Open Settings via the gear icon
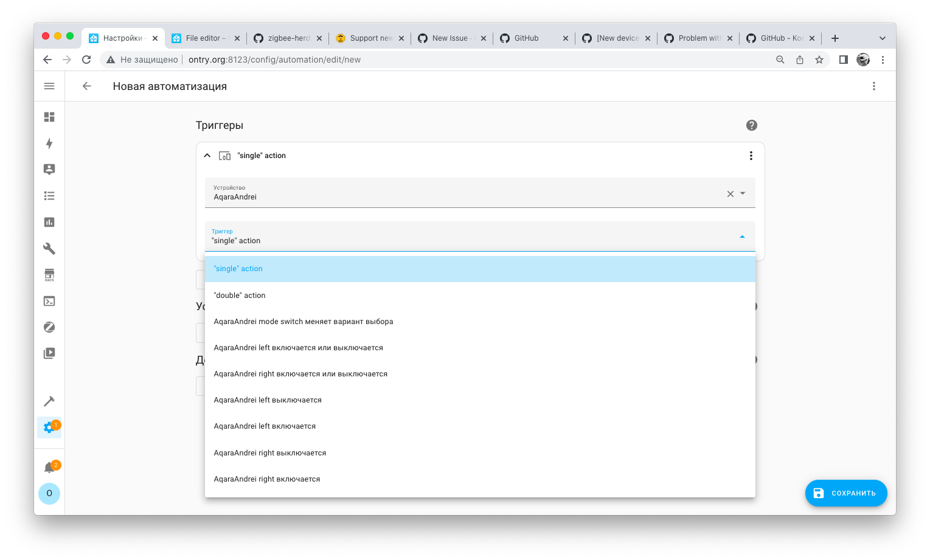 (49, 427)
